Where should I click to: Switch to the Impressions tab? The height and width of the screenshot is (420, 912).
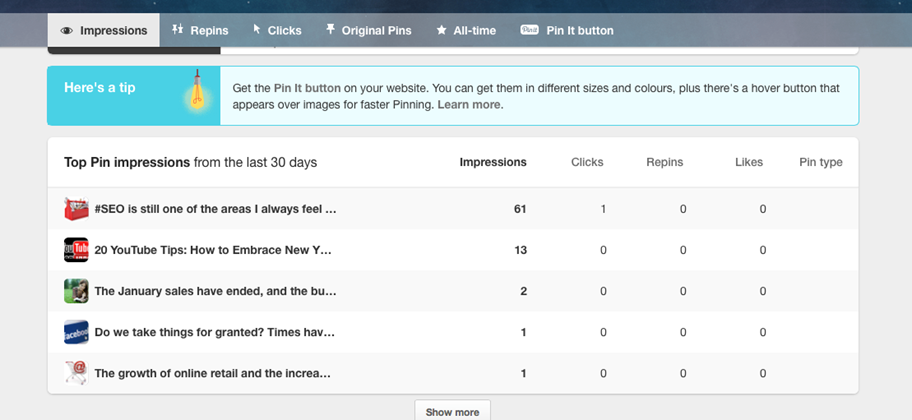pos(104,30)
